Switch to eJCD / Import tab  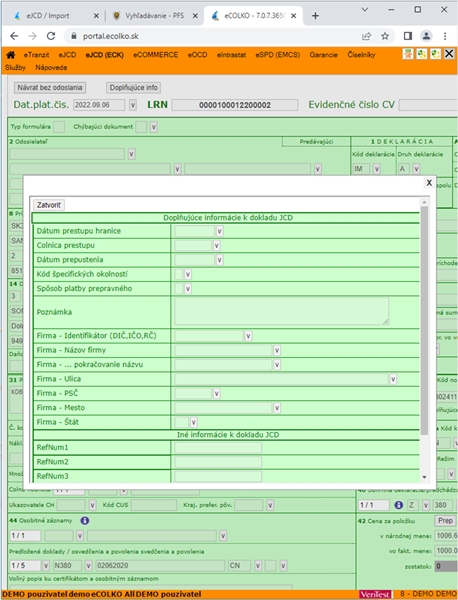click(x=47, y=16)
